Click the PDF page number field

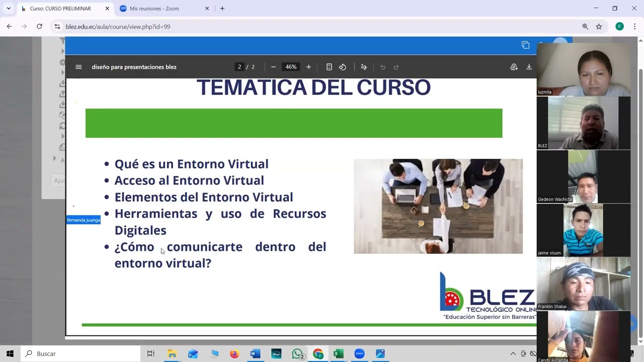(x=239, y=67)
